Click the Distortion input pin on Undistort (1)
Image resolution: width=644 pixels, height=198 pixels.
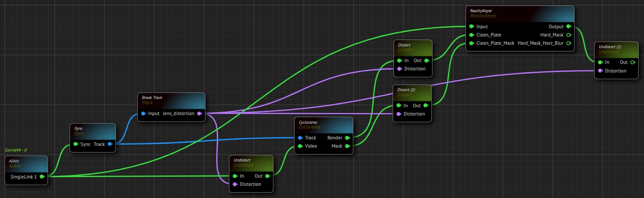click(x=600, y=71)
